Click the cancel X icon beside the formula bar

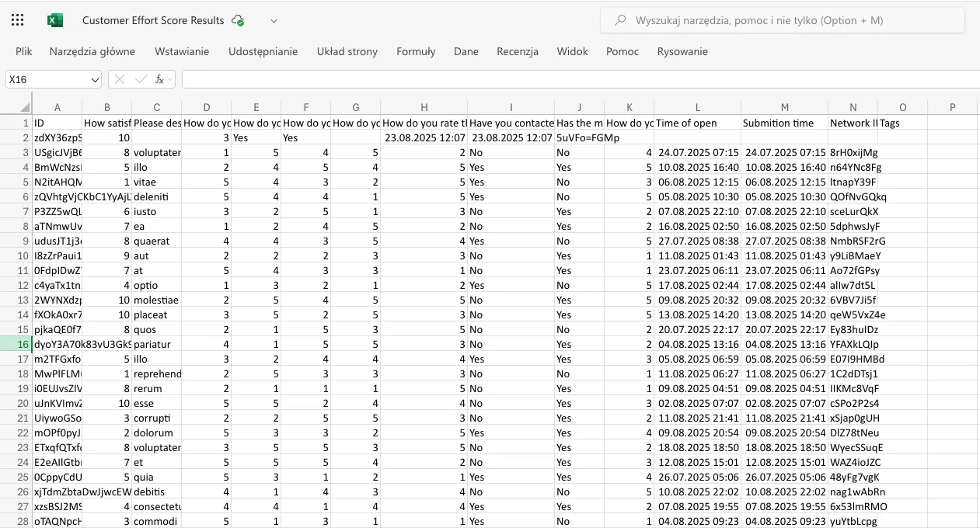118,79
